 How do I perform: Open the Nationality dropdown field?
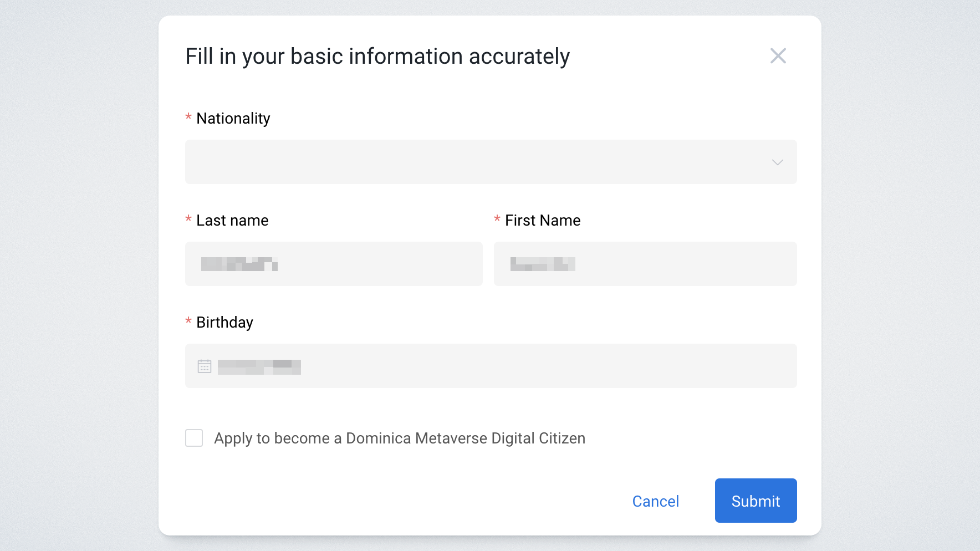[x=477, y=162]
